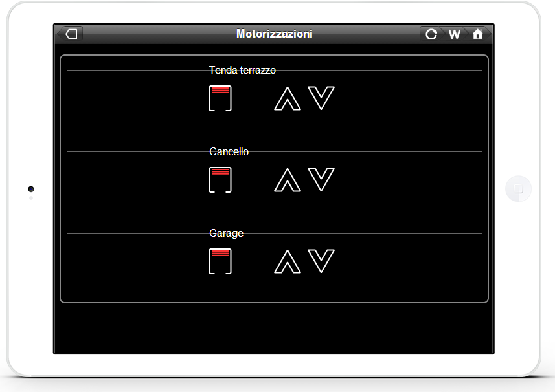555x392 pixels.
Task: Click the Motorizzazioni page title
Action: point(275,34)
